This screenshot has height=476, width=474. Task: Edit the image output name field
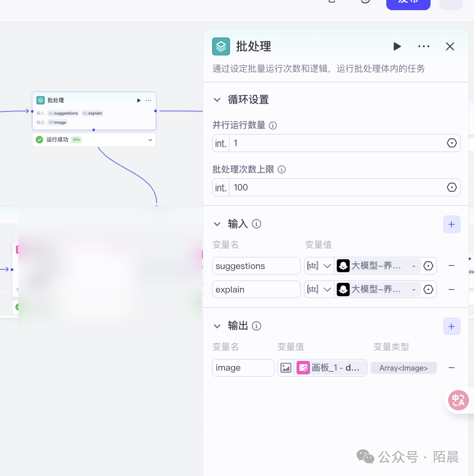click(243, 368)
